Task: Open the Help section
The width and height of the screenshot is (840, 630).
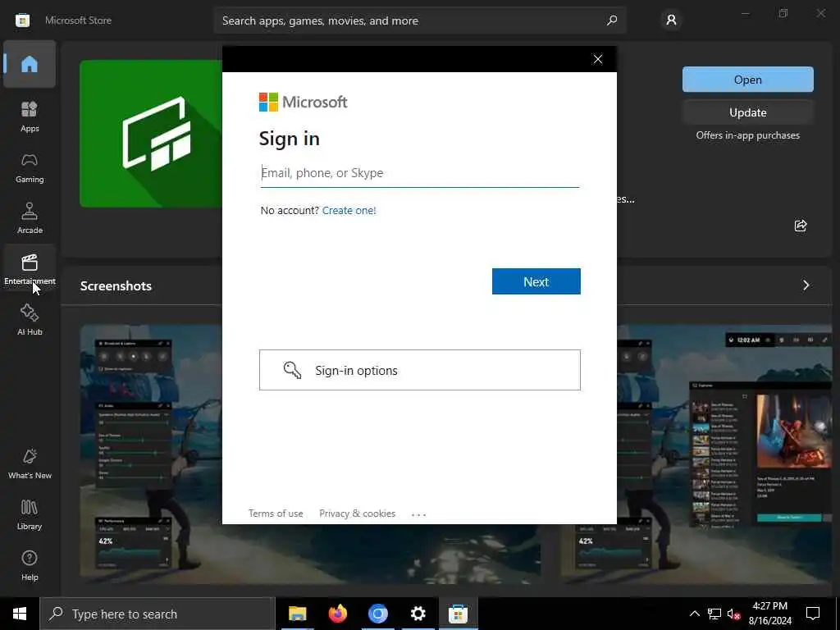Action: click(30, 565)
